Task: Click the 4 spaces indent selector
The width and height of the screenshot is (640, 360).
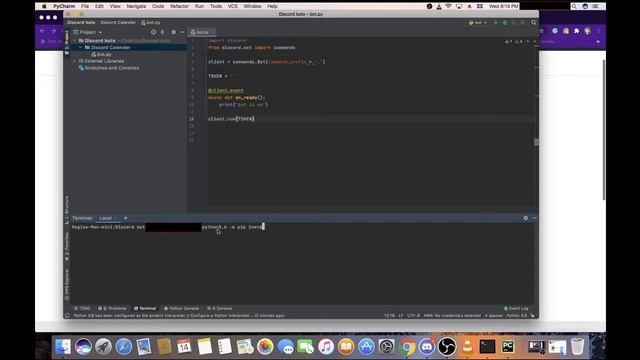Action: pyautogui.click(x=493, y=316)
